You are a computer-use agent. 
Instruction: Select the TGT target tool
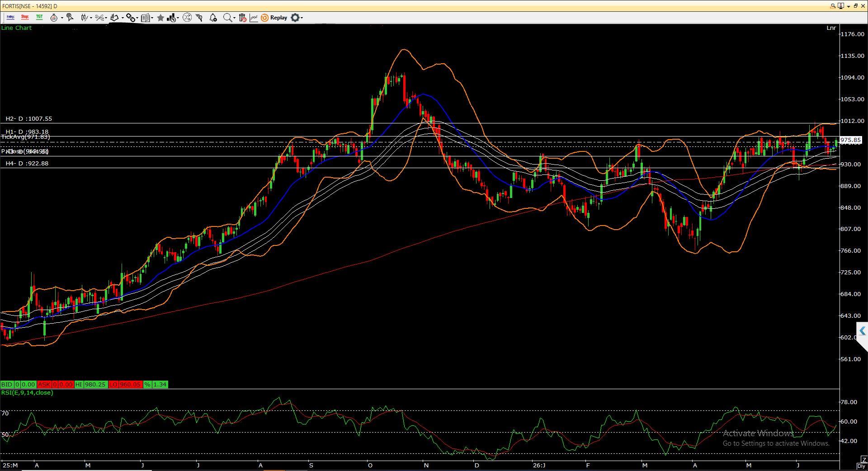[39, 17]
